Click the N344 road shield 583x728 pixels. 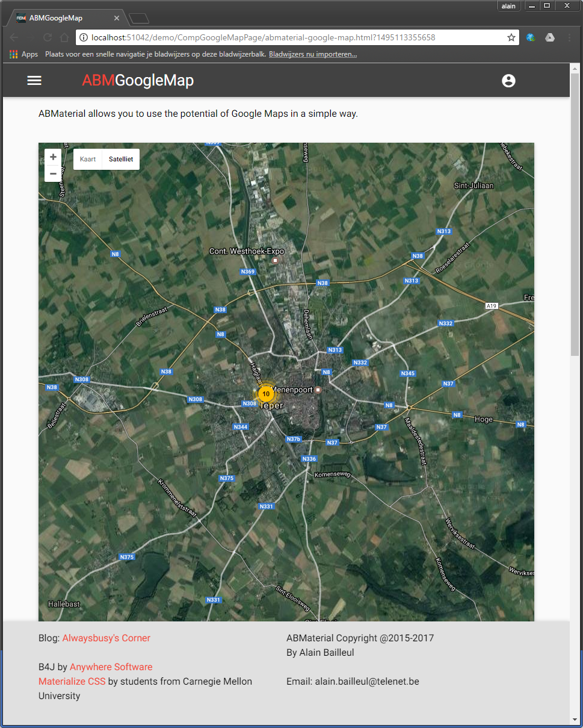(241, 427)
